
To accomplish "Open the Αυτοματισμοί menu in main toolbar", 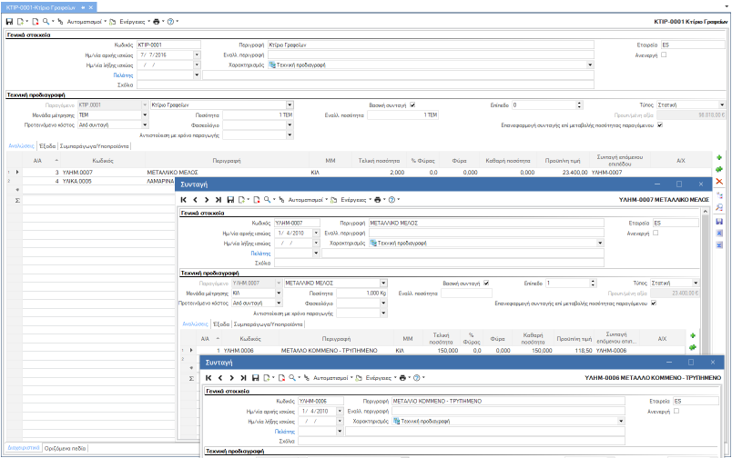I will [x=86, y=21].
